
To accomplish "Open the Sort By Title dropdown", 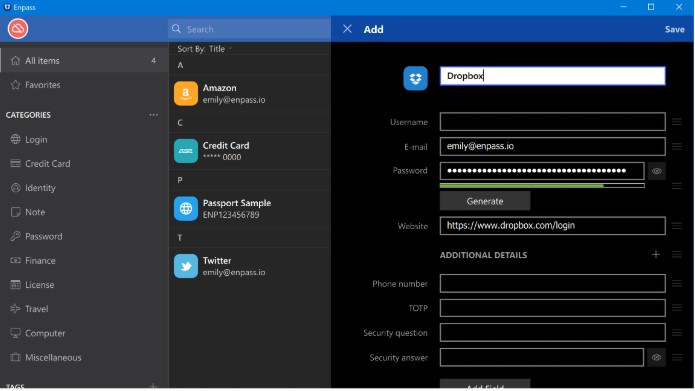I will tap(204, 49).
